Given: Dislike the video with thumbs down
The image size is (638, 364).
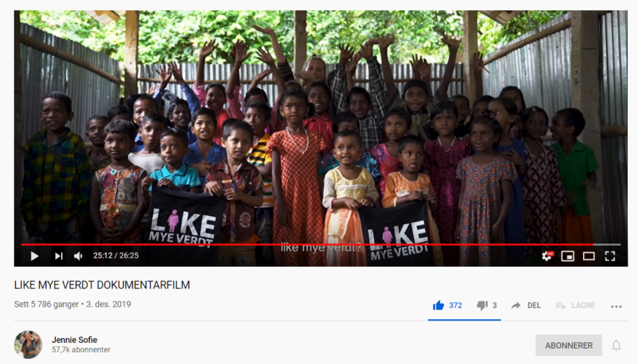Looking at the screenshot, I should [482, 305].
